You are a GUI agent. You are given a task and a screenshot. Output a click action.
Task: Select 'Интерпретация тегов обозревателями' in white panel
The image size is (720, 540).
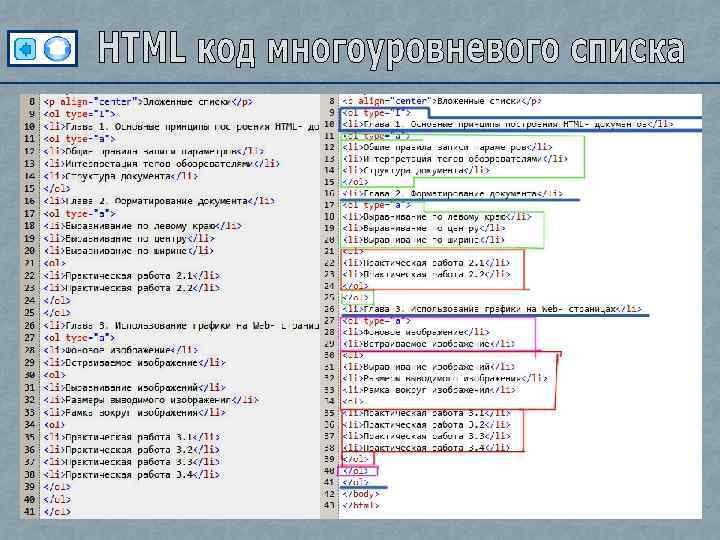[455, 159]
